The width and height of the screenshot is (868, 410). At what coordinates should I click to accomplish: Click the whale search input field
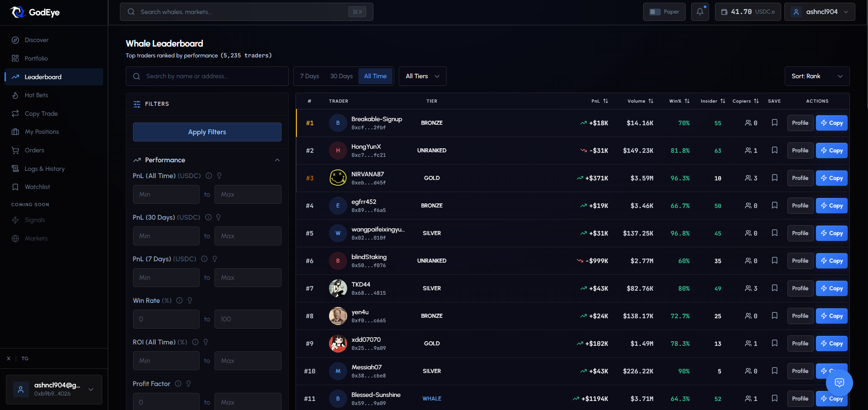click(247, 12)
